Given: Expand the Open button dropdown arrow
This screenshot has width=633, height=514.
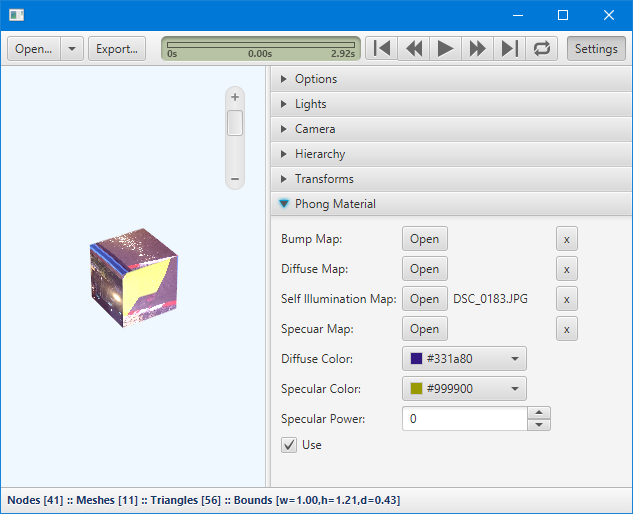Looking at the screenshot, I should point(72,49).
